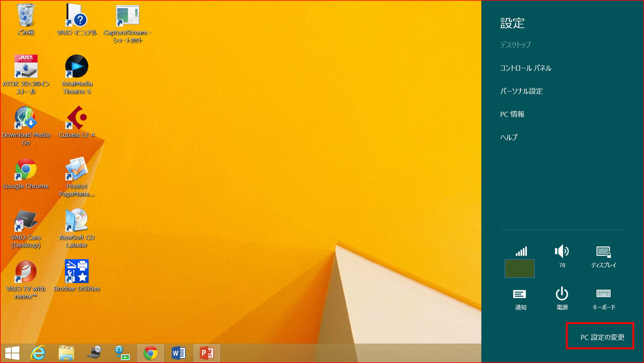Image resolution: width=644 pixels, height=363 pixels.
Task: Open ヘルプ in settings charm
Action: tap(509, 137)
